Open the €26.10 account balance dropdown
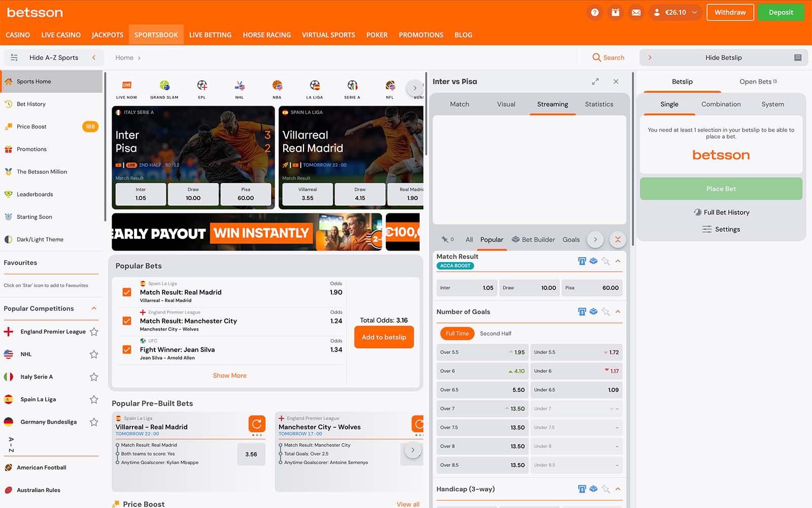This screenshot has height=508, width=812. [x=676, y=12]
